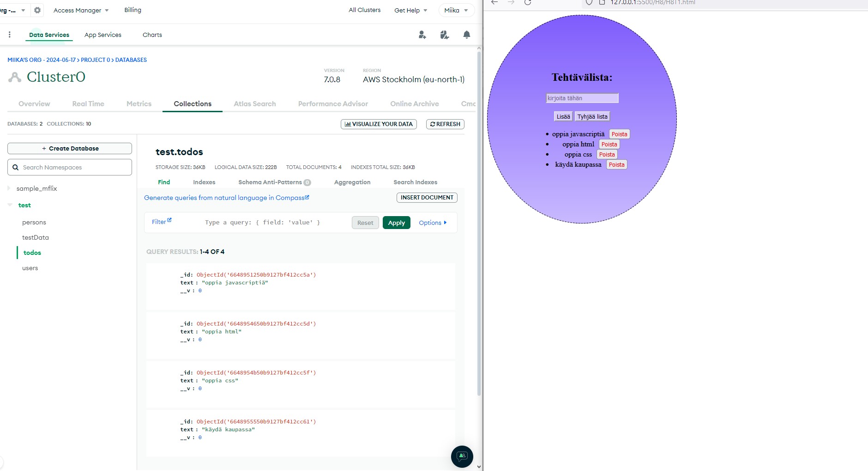Open the support chat bubble

click(462, 457)
